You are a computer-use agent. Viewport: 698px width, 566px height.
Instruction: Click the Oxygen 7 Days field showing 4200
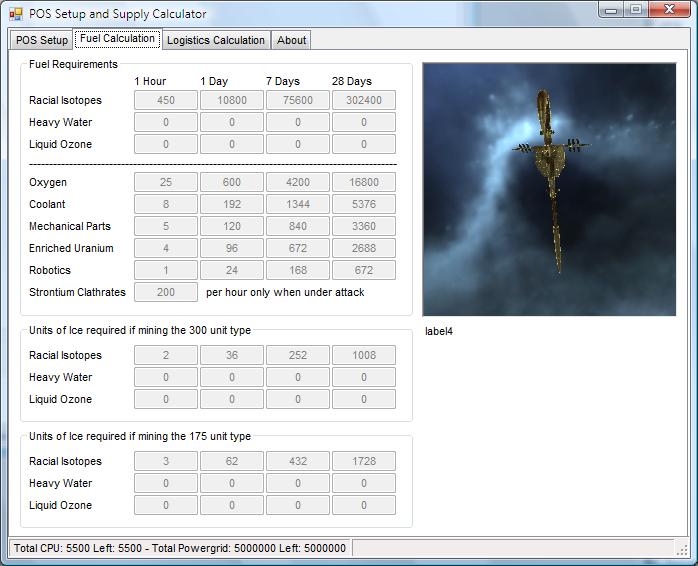298,182
